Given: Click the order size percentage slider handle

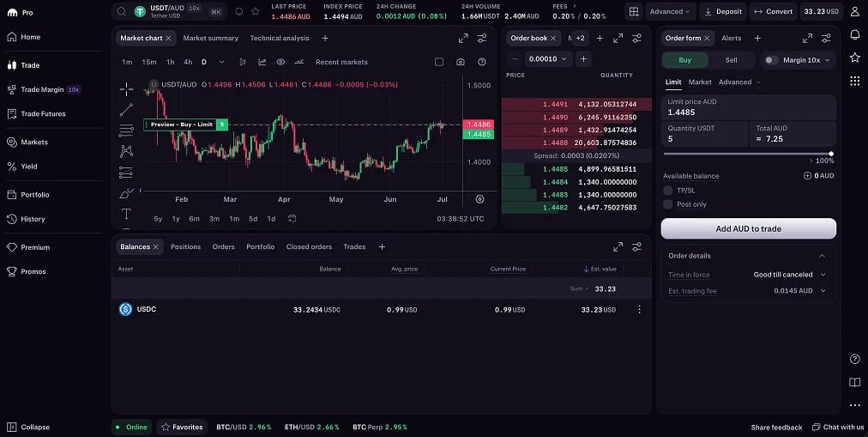Looking at the screenshot, I should (831, 154).
